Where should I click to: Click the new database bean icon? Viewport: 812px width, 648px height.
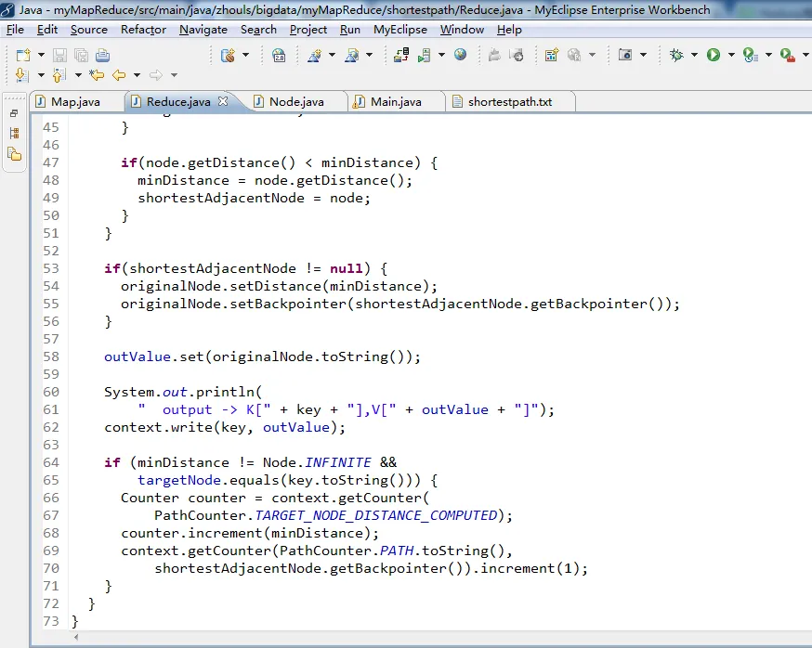click(228, 55)
